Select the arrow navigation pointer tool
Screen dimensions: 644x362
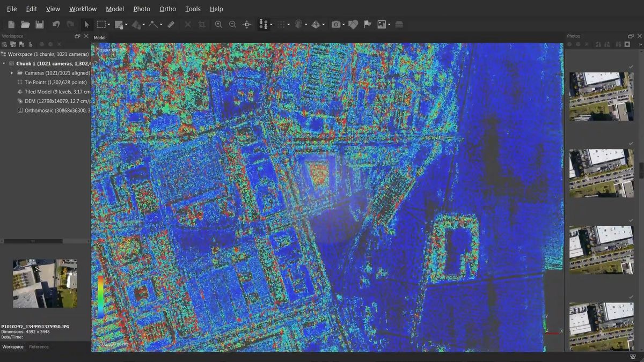click(86, 24)
